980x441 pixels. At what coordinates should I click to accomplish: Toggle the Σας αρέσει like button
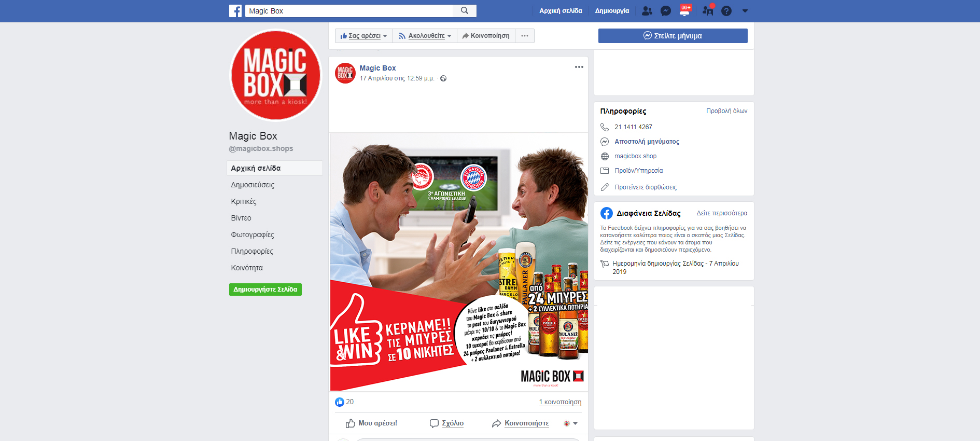click(363, 36)
